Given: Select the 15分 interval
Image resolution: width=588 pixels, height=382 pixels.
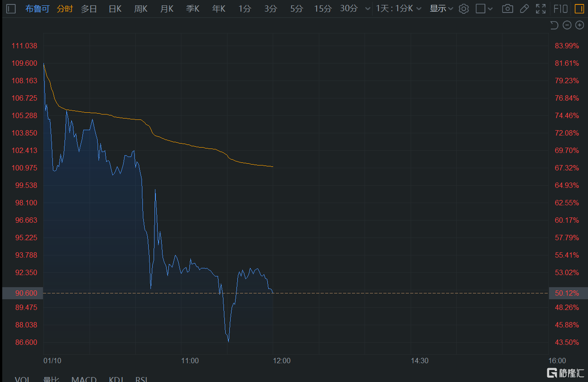Looking at the screenshot, I should (x=322, y=8).
